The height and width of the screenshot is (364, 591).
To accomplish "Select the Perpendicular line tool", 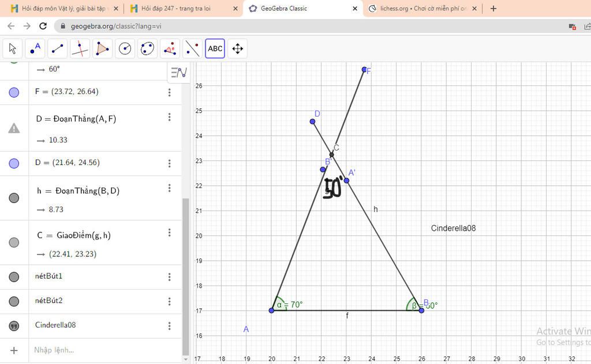I will 80,48.
